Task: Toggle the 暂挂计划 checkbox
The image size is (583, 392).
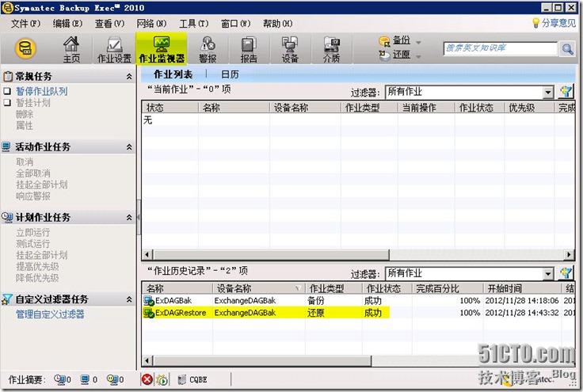Action: [x=7, y=102]
